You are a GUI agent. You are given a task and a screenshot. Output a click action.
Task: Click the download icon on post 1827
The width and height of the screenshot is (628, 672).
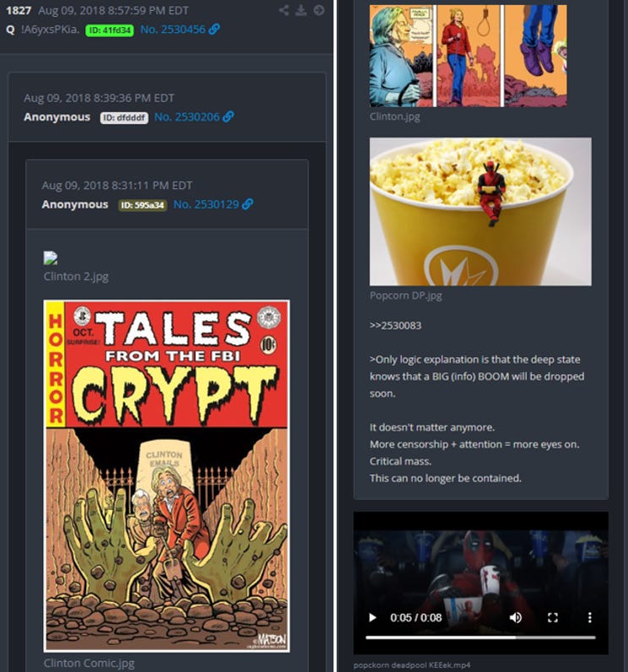[x=301, y=10]
